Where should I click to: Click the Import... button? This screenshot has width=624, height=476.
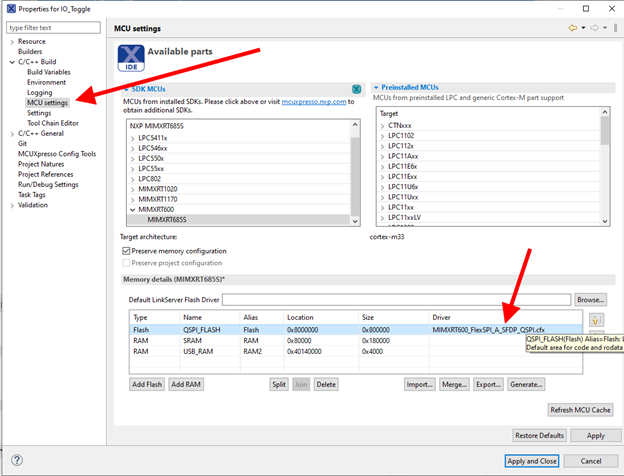click(419, 384)
